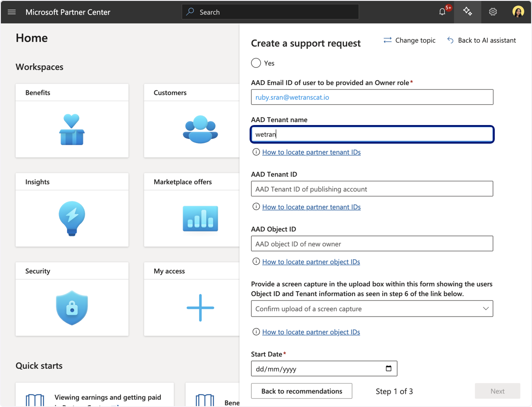Open the Customers workspace card title
The height and width of the screenshot is (407, 532).
(x=170, y=93)
